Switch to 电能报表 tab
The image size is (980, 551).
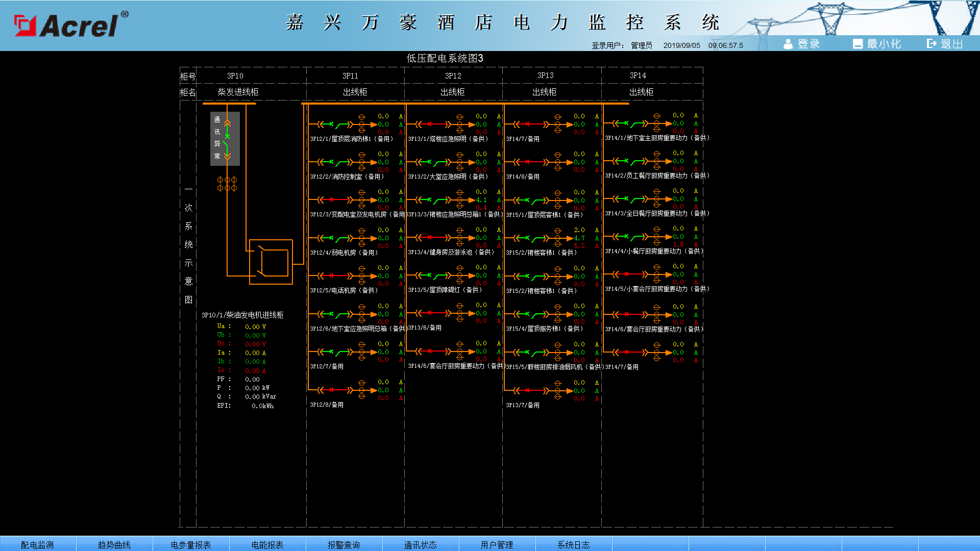[267, 544]
